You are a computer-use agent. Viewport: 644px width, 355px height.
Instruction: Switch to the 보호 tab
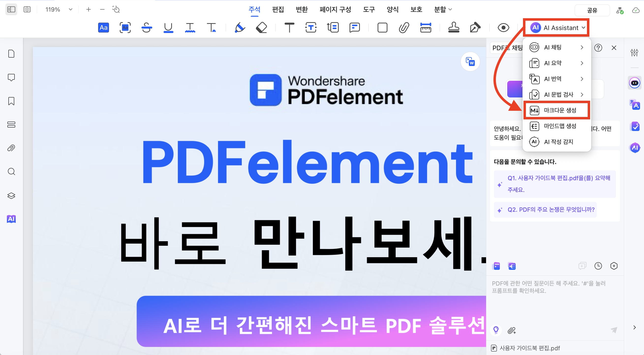click(x=416, y=10)
